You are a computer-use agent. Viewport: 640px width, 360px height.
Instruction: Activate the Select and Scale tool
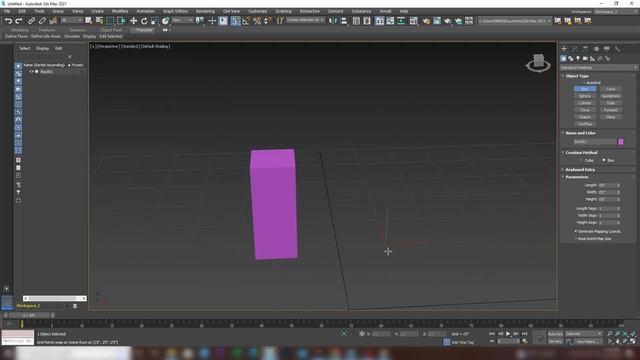pyautogui.click(x=155, y=21)
